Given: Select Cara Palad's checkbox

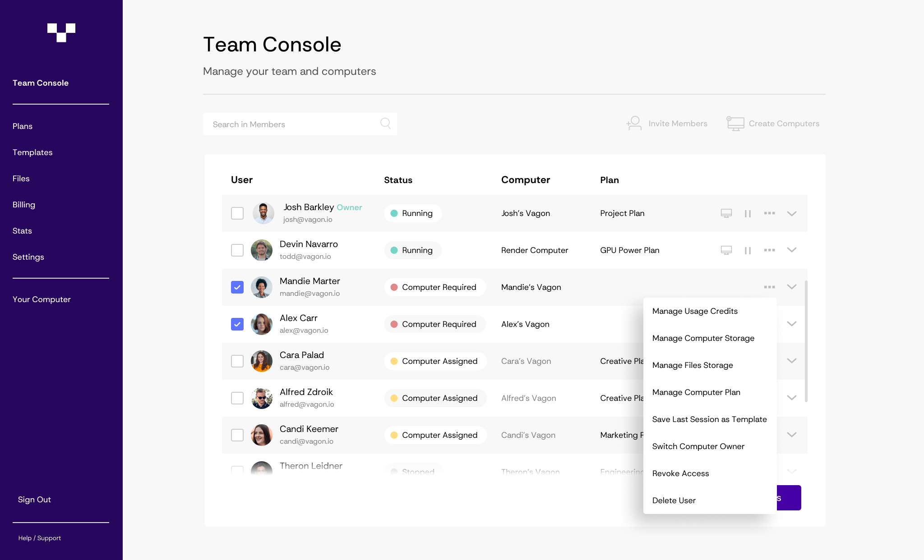Looking at the screenshot, I should click(237, 361).
